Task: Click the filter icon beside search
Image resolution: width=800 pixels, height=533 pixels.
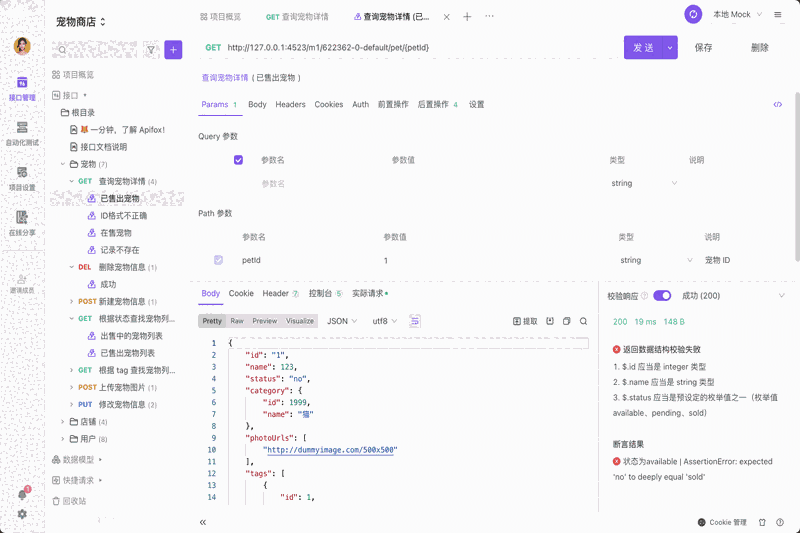Action: (151, 49)
